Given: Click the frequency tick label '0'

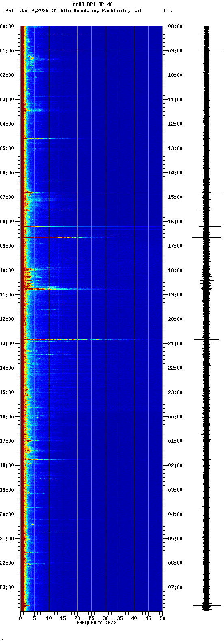Looking at the screenshot, I should [x=20, y=618].
